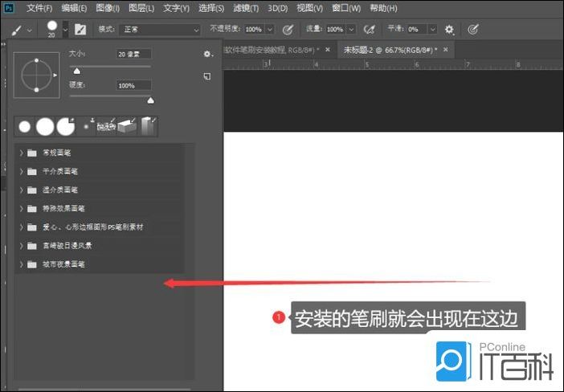Switch to the 未标题-2 document tab
Image resolution: width=564 pixels, height=392 pixels.
pos(389,49)
